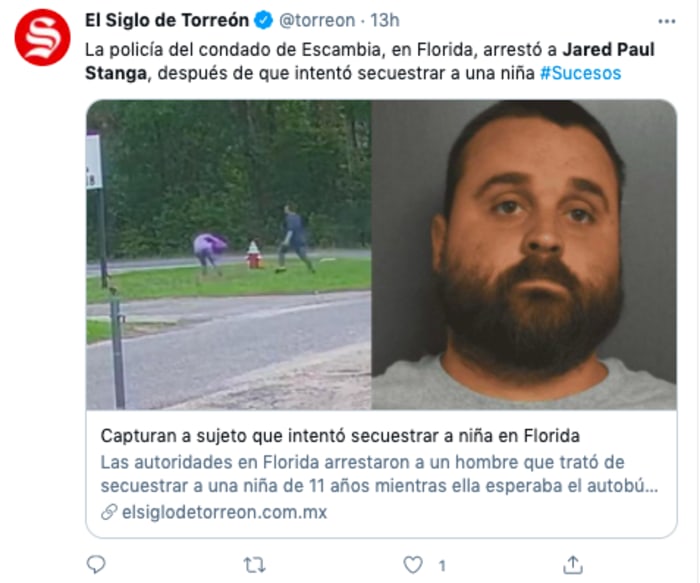Click the El Siglo de Torreón account name
This screenshot has height=583, width=700.
click(x=167, y=21)
